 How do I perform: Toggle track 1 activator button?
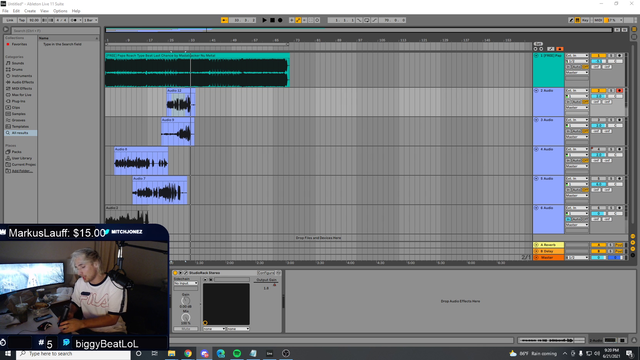pos(599,56)
